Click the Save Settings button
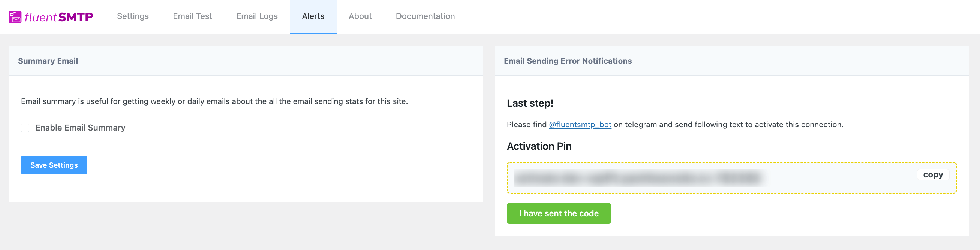 pos(54,165)
